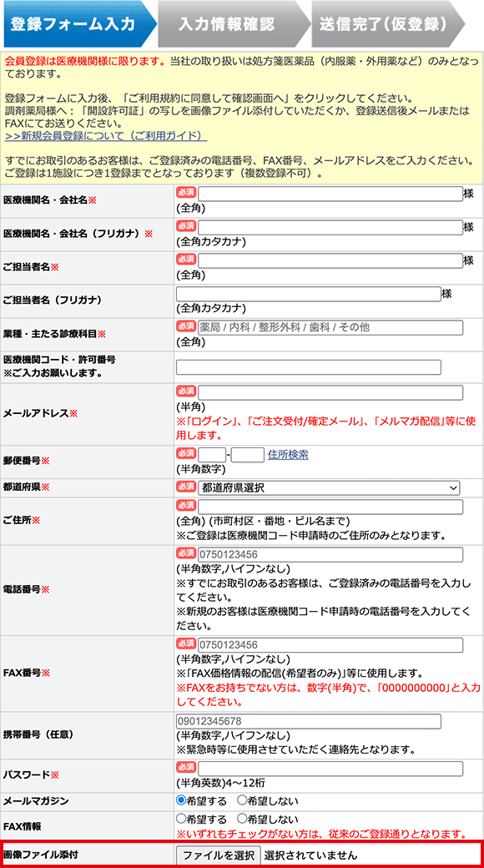Click the ファイルを選択 button
The width and height of the screenshot is (484, 868).
[218, 855]
